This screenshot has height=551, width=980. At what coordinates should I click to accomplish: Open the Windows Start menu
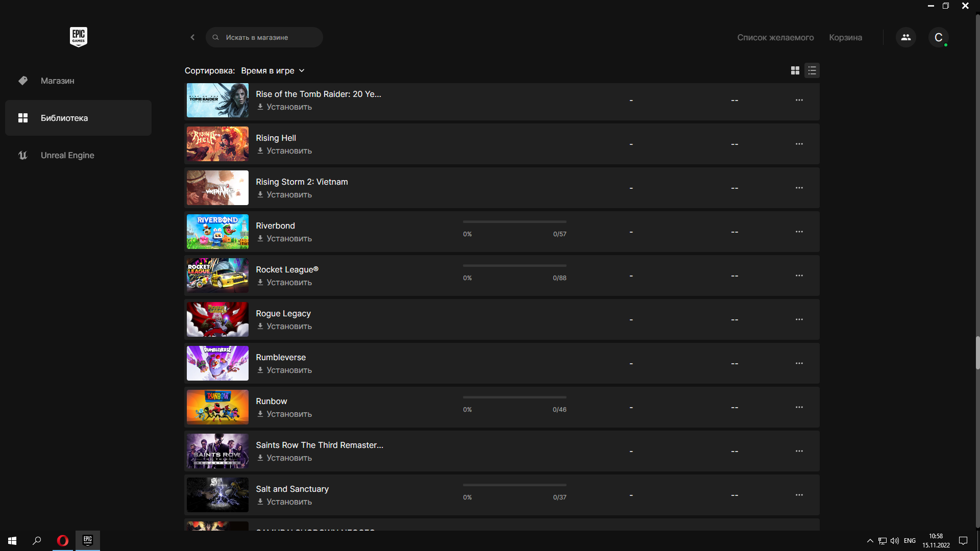[12, 541]
